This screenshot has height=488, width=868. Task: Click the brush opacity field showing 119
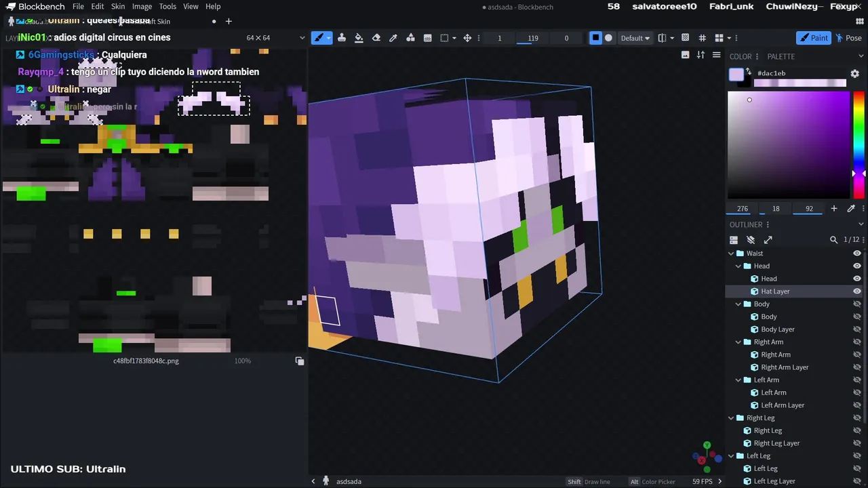pyautogui.click(x=533, y=38)
